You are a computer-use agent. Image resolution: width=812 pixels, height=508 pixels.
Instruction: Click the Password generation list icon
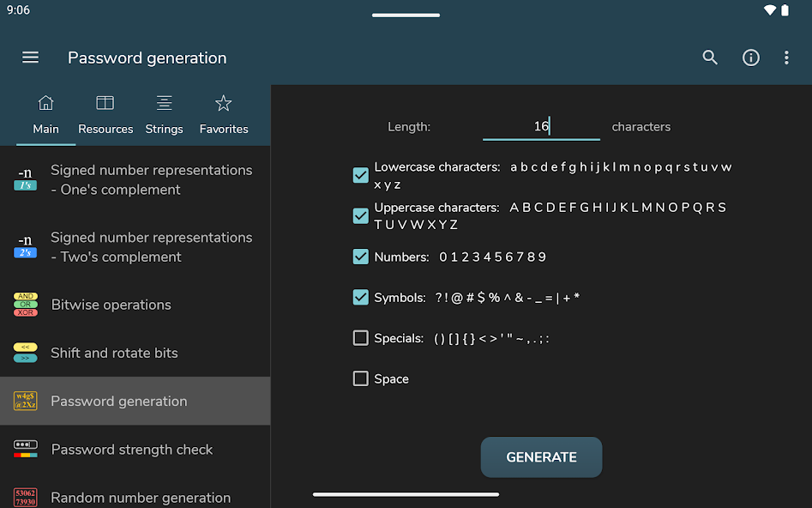(x=26, y=401)
